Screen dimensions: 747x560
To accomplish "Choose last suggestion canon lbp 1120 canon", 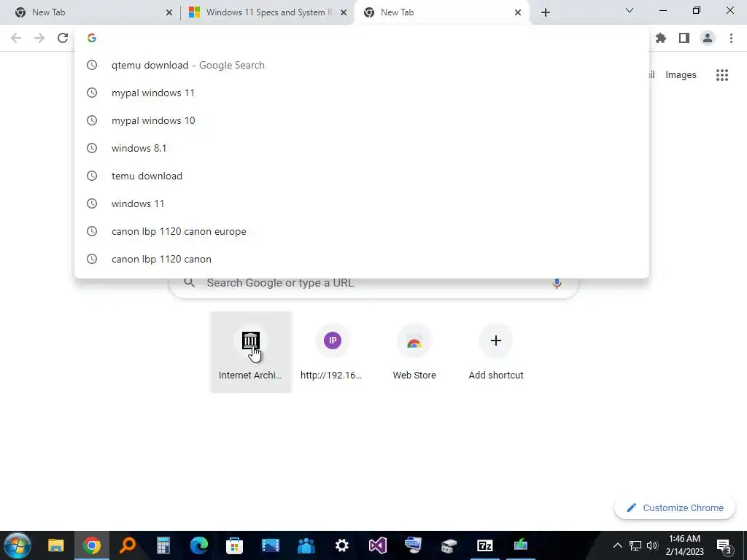I will [362, 259].
